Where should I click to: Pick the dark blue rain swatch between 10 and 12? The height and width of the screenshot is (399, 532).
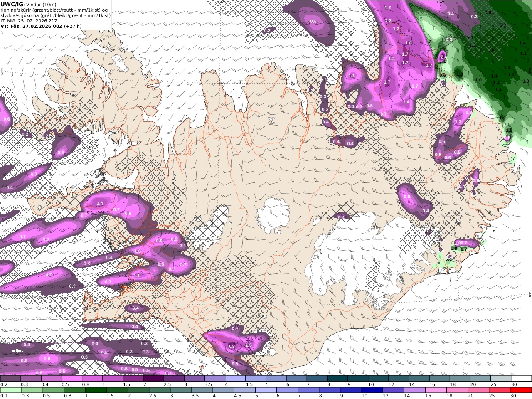click(x=372, y=390)
